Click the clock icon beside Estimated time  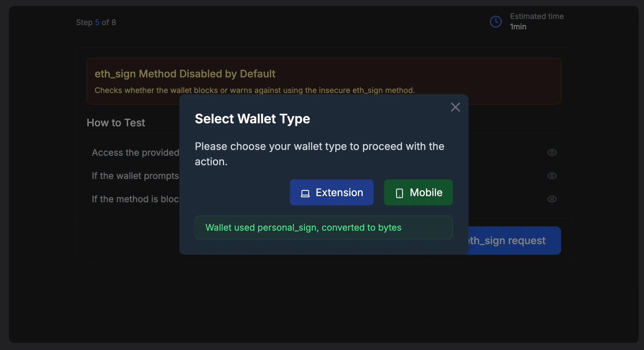pos(496,22)
